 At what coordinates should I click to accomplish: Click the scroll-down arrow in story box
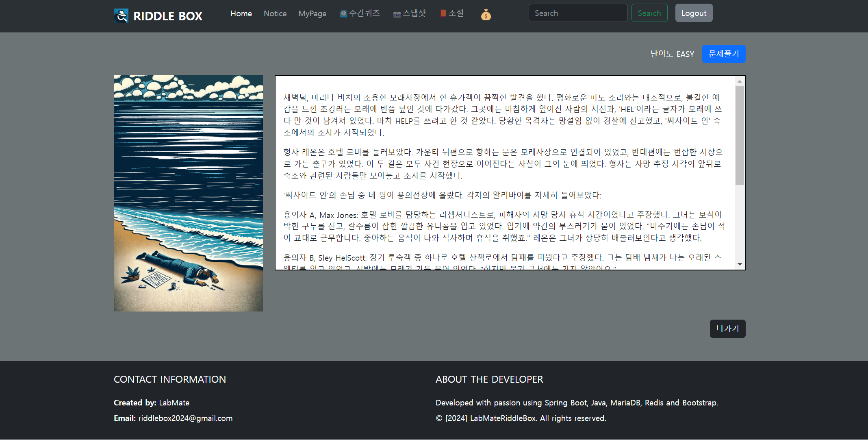740,264
